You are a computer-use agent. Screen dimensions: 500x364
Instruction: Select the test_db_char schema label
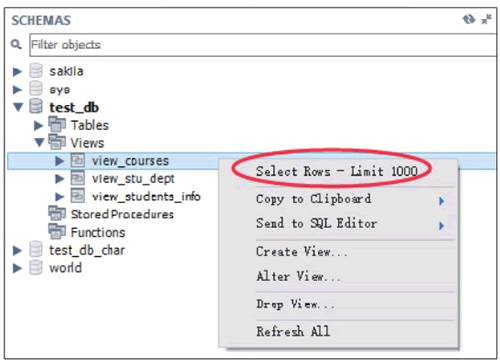tap(87, 250)
